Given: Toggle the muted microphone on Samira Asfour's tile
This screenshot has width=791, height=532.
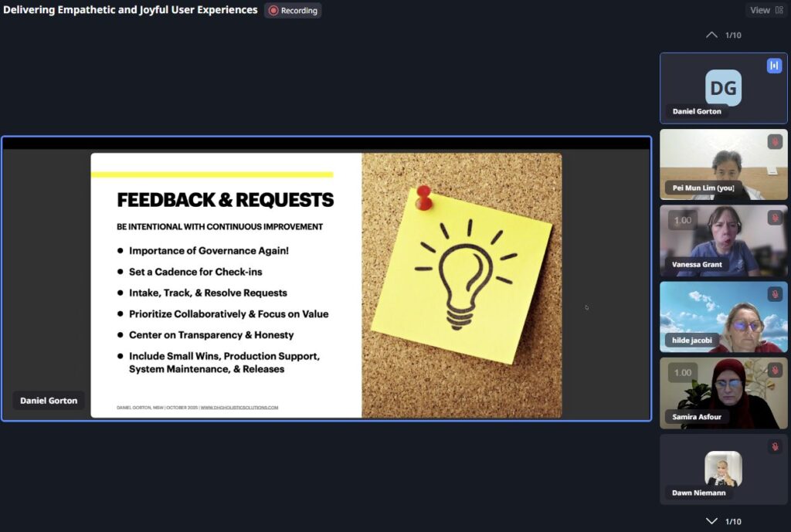Looking at the screenshot, I should pyautogui.click(x=774, y=371).
